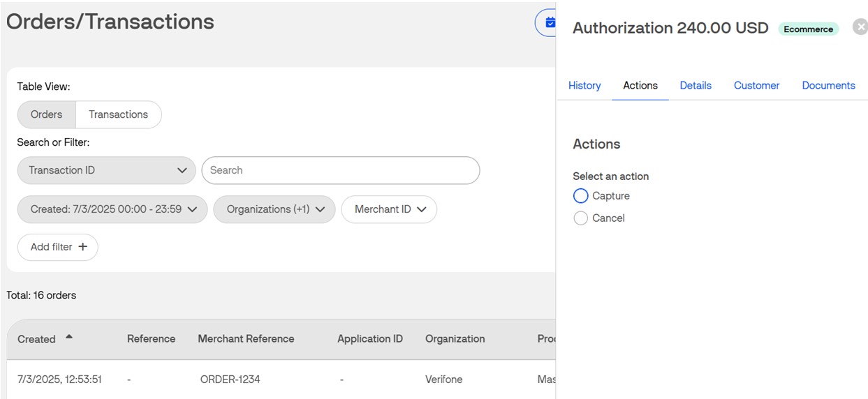Click the Created column header
This screenshot has height=399, width=868.
(36, 339)
